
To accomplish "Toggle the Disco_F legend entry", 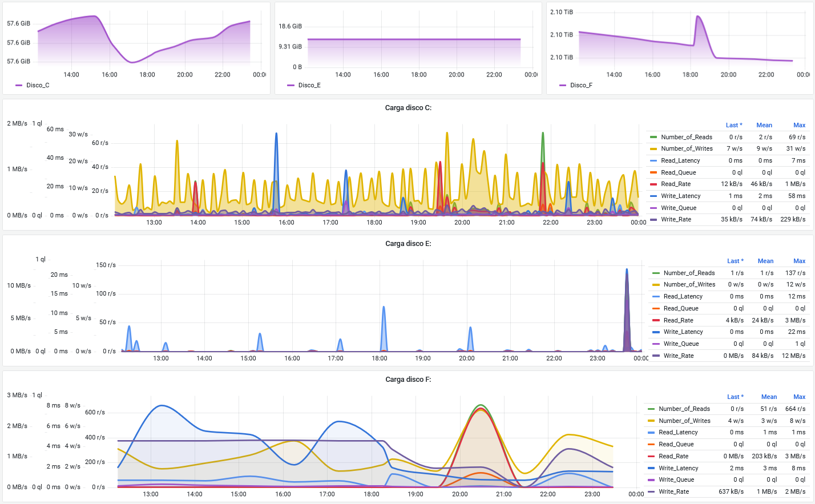I will (581, 86).
